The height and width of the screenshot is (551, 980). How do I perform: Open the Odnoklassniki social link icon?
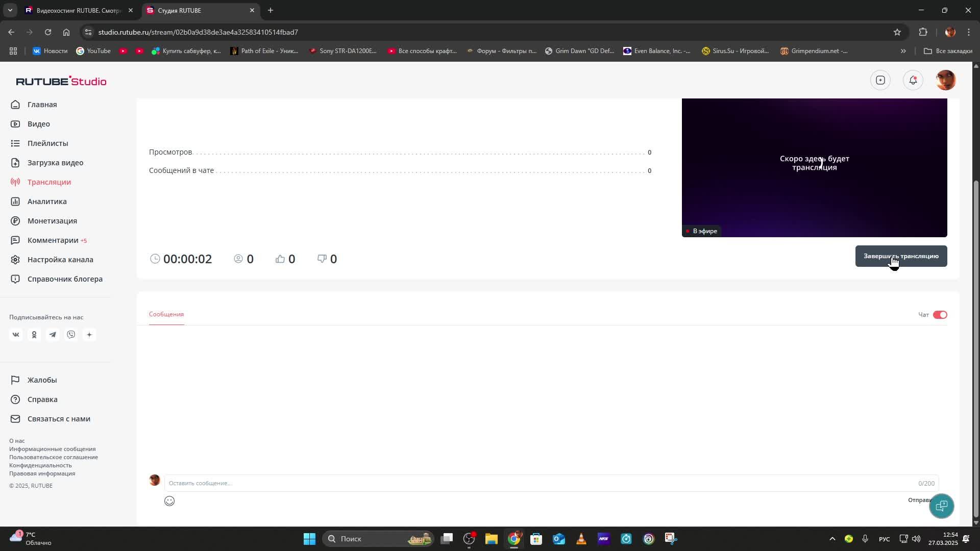(x=34, y=335)
